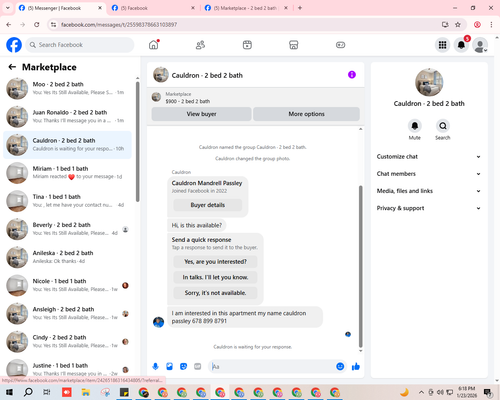This screenshot has width=500, height=400.
Task: Send a voice clip with microphone icon
Action: point(155,367)
